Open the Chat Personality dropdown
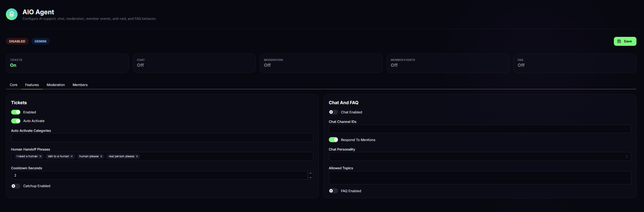 click(480, 156)
